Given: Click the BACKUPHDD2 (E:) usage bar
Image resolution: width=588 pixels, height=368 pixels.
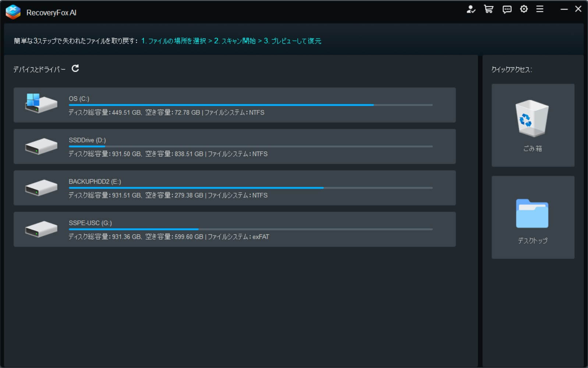Looking at the screenshot, I should point(250,188).
